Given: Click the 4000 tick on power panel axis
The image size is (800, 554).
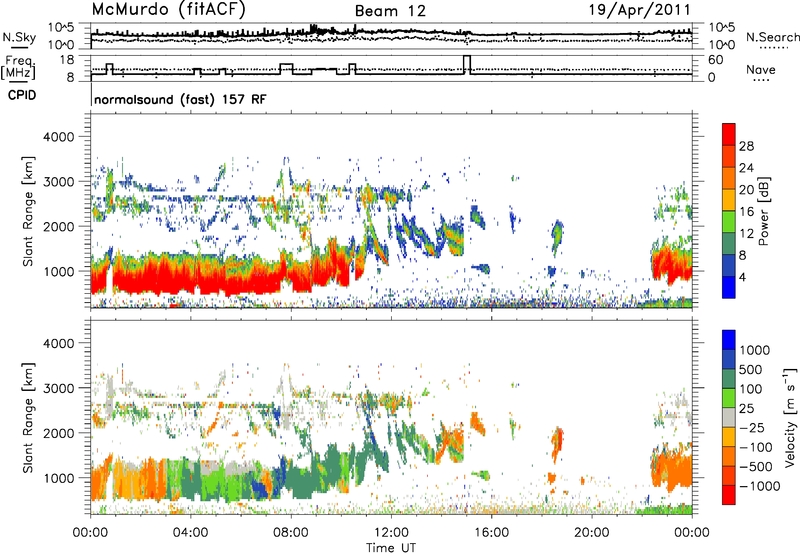Looking at the screenshot, I should click(58, 137).
